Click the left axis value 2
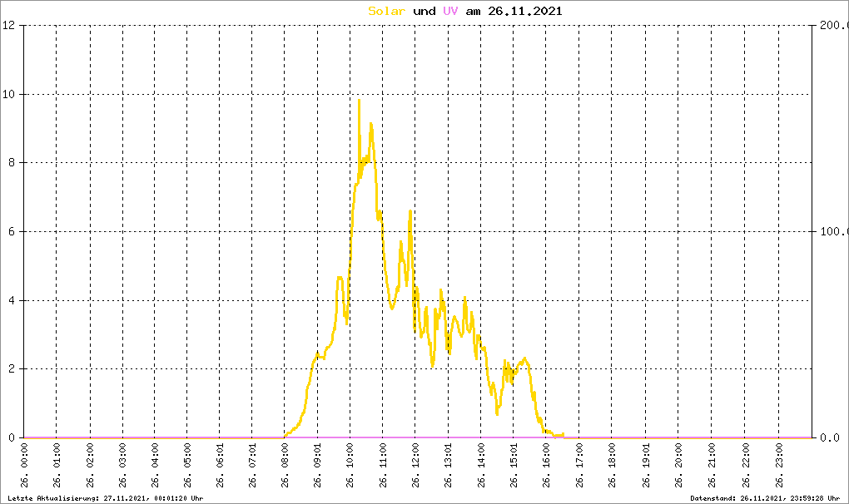The image size is (849, 504). [12, 368]
